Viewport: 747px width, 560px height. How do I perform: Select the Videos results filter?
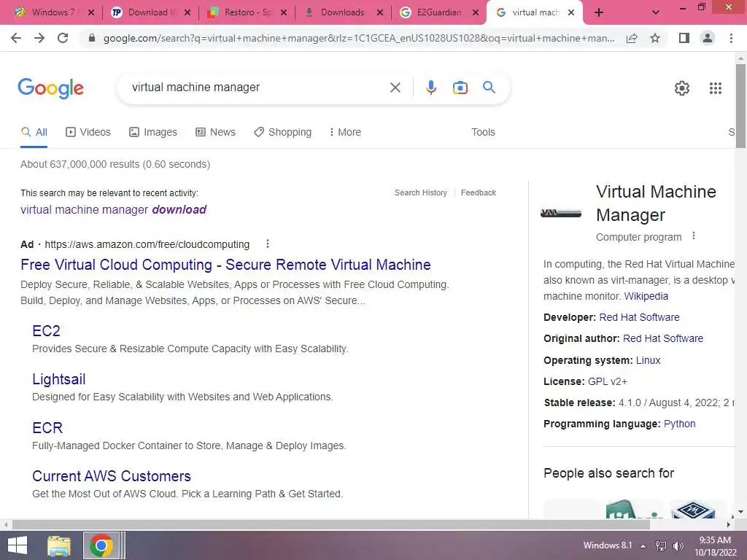[88, 133]
